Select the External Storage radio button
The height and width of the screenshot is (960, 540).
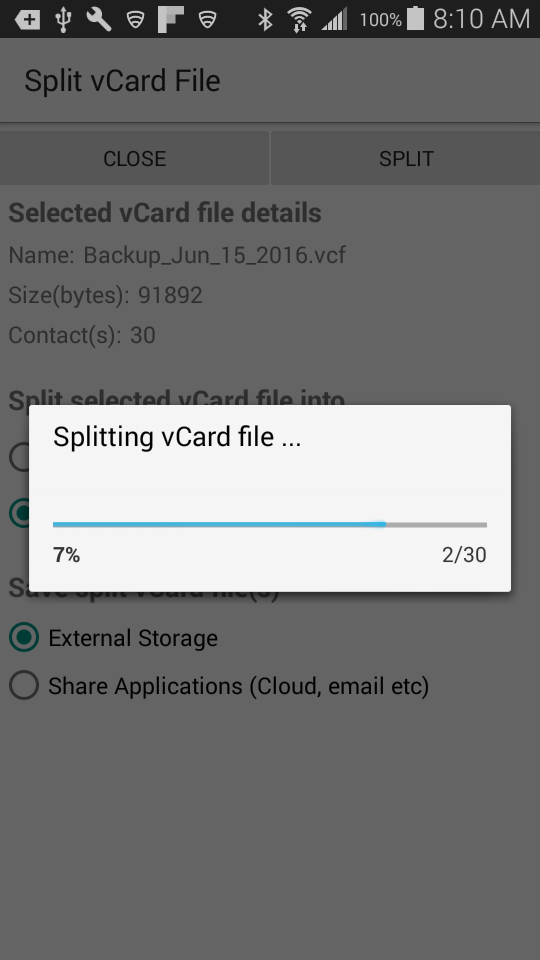click(x=24, y=637)
